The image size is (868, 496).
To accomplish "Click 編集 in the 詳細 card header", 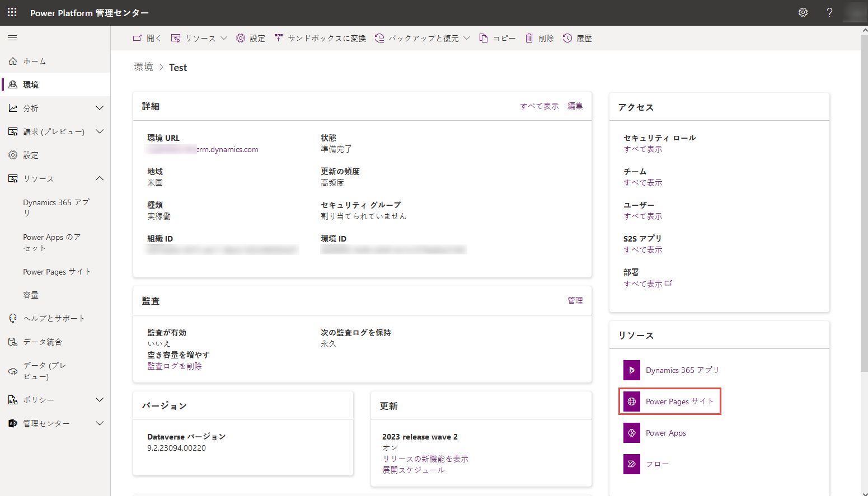I will [x=575, y=106].
